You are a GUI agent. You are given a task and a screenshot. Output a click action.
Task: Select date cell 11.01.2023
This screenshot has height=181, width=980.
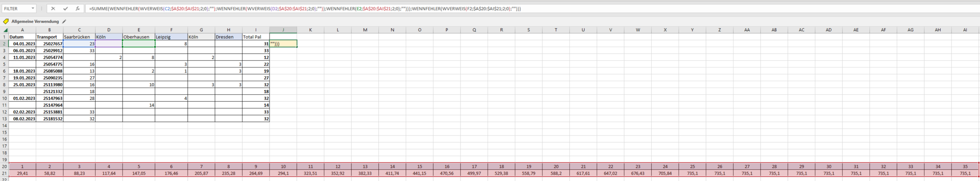point(22,57)
